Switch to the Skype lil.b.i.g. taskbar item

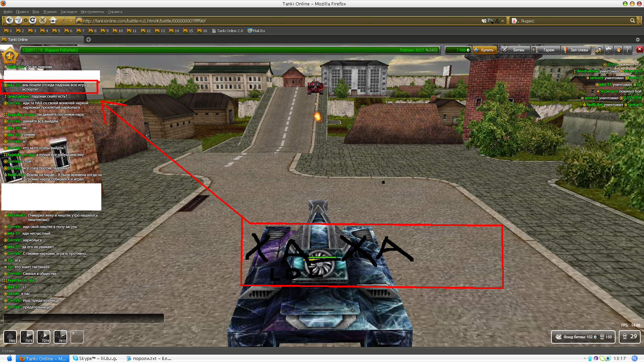(95, 358)
